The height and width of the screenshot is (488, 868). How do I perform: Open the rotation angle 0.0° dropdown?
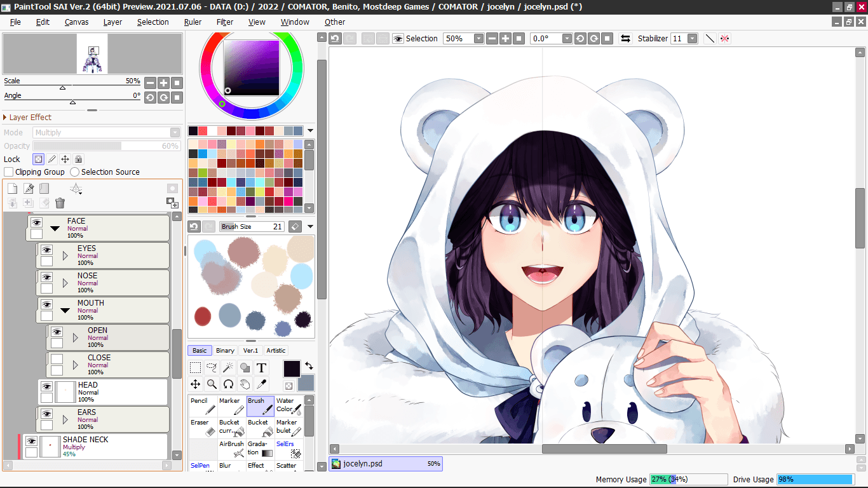tap(567, 39)
